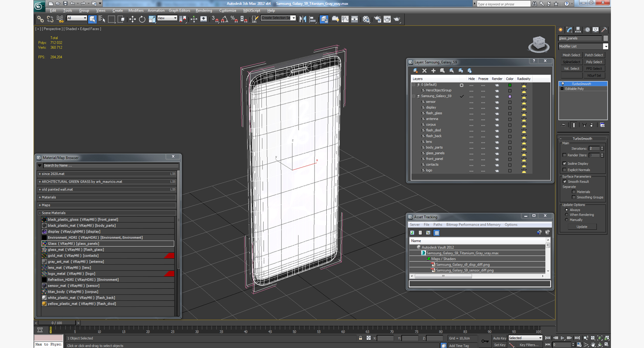Toggle 3D Snaps in toolbar
This screenshot has width=644, height=348.
tap(215, 19)
